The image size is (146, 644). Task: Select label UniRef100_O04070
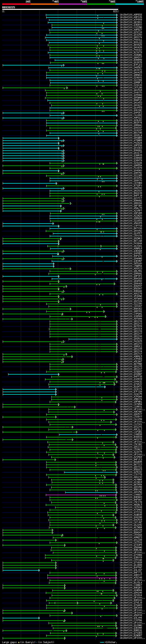click(131, 93)
